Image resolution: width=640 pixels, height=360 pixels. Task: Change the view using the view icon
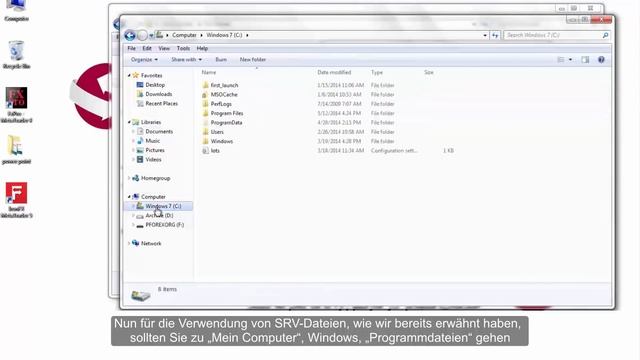pyautogui.click(x=561, y=60)
